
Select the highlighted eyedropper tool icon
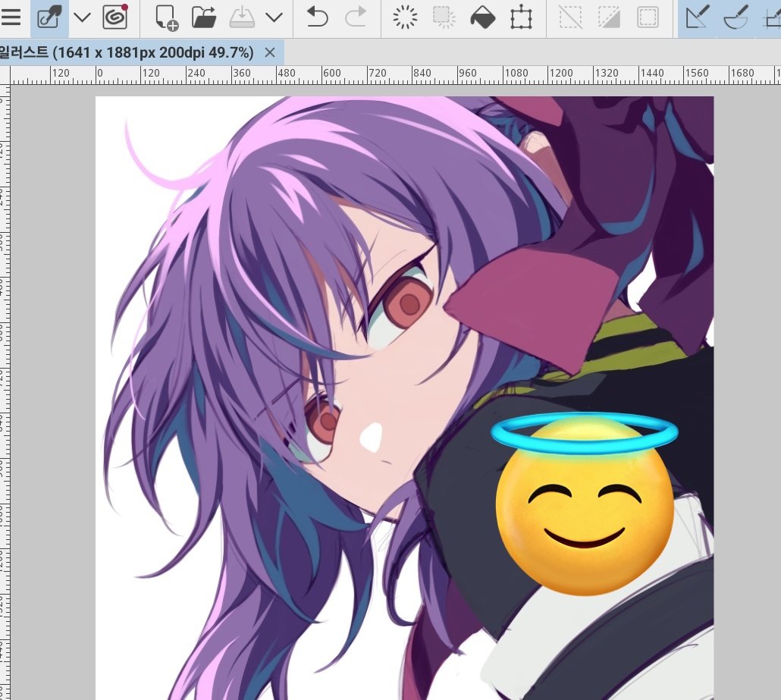(49, 18)
